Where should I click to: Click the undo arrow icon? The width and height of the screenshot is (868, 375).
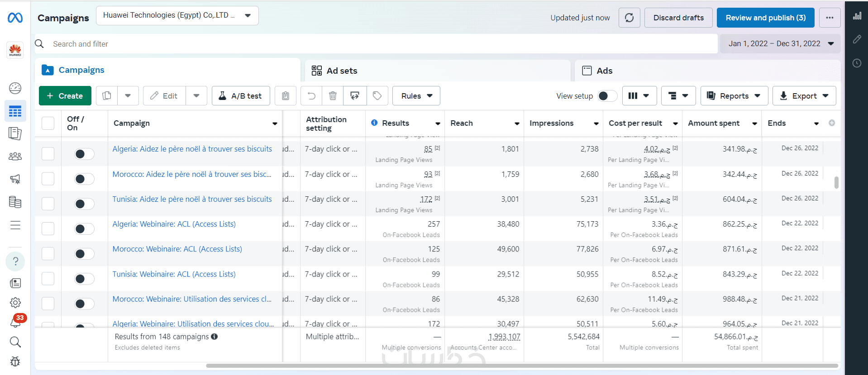click(311, 96)
